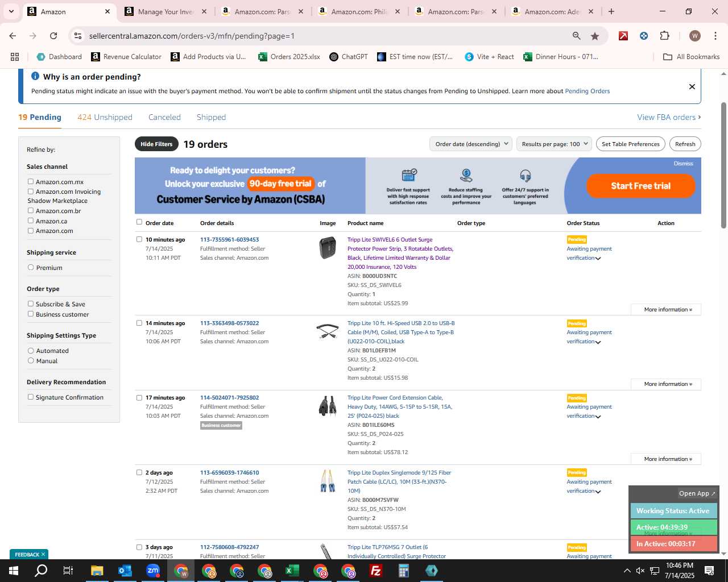The image size is (728, 582).
Task: Open File Explorer from the taskbar
Action: pyautogui.click(x=97, y=571)
